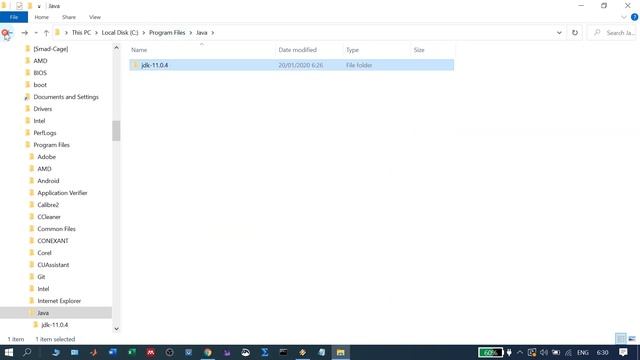640x360 pixels.
Task: Click ENG language indicator
Action: coord(583,352)
